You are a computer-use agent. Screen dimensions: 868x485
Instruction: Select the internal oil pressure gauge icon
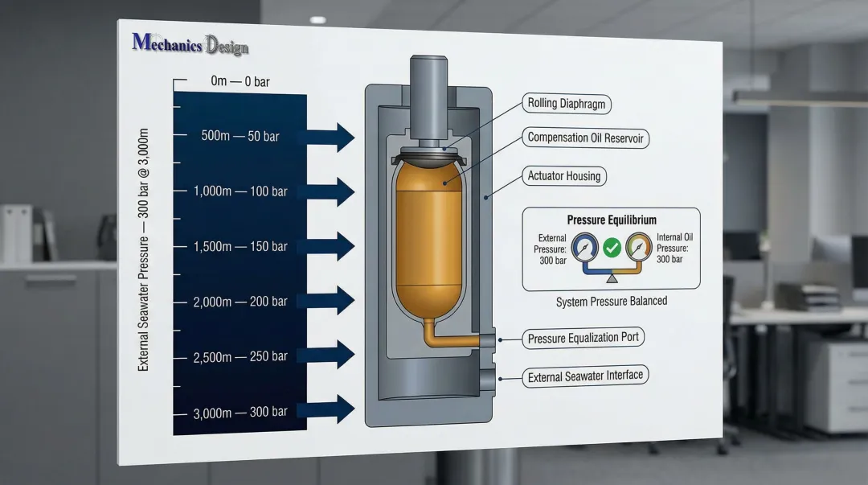(639, 248)
